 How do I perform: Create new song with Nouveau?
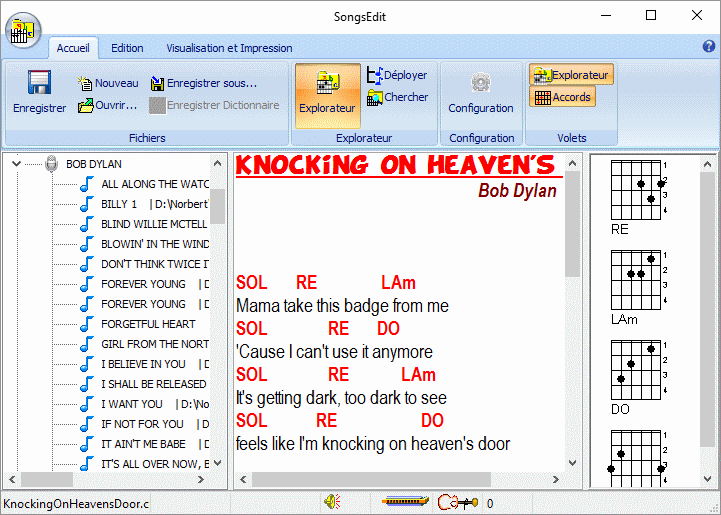click(x=109, y=83)
